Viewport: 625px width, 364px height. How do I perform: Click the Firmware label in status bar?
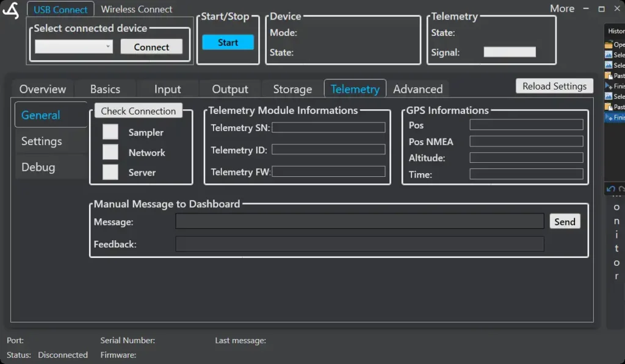(118, 355)
